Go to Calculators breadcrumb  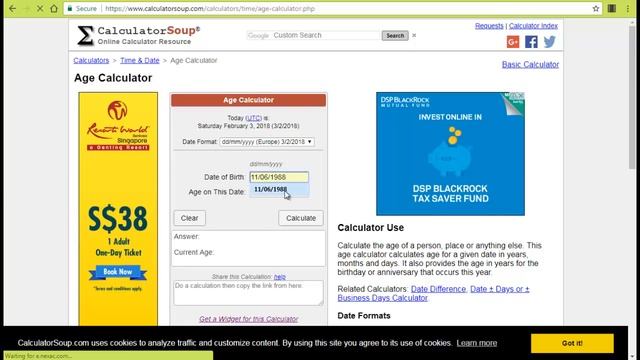[91, 60]
